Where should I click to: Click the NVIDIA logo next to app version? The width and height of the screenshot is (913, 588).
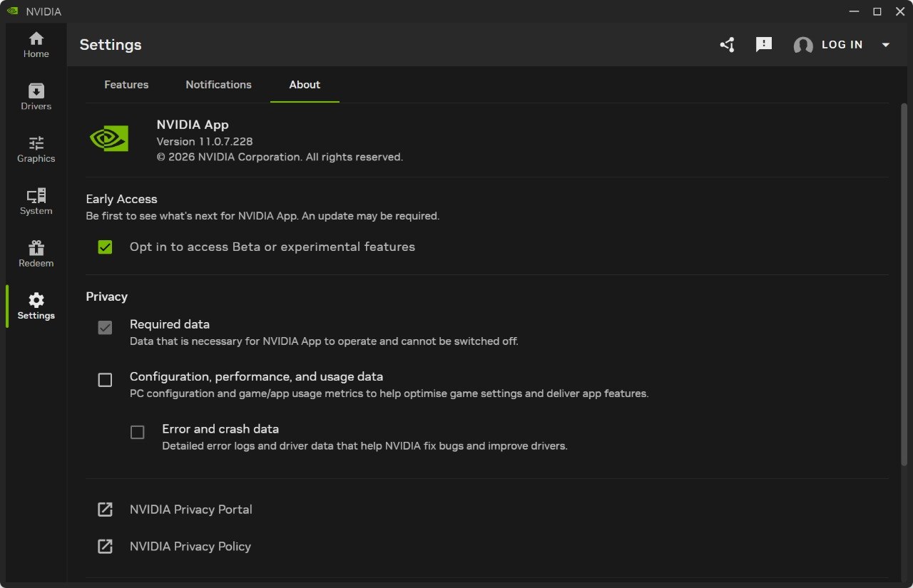coord(109,138)
